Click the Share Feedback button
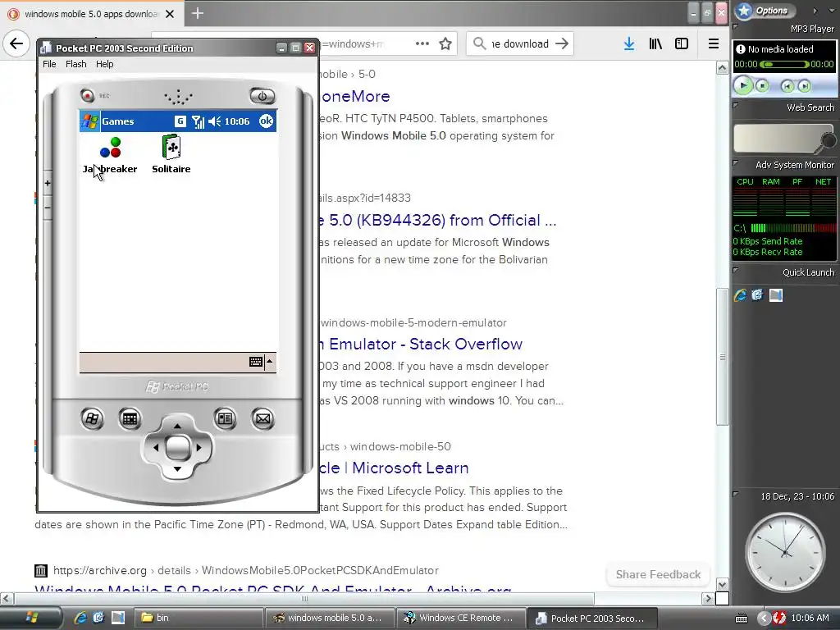This screenshot has width=840, height=630. (x=658, y=574)
